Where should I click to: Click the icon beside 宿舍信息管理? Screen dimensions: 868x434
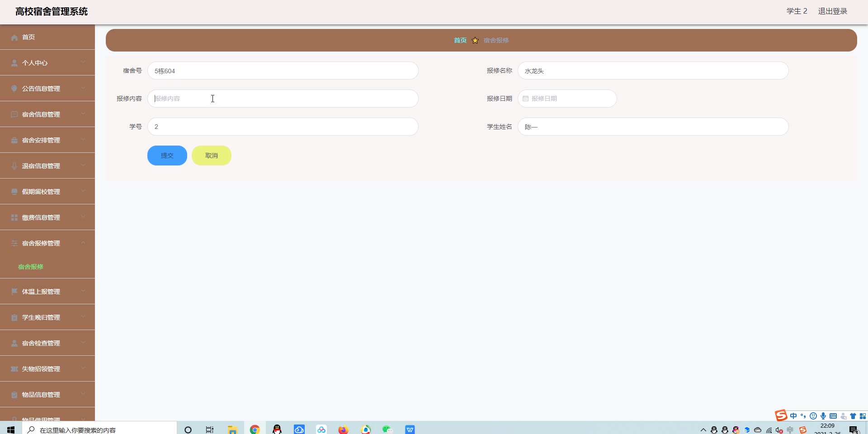coord(14,115)
